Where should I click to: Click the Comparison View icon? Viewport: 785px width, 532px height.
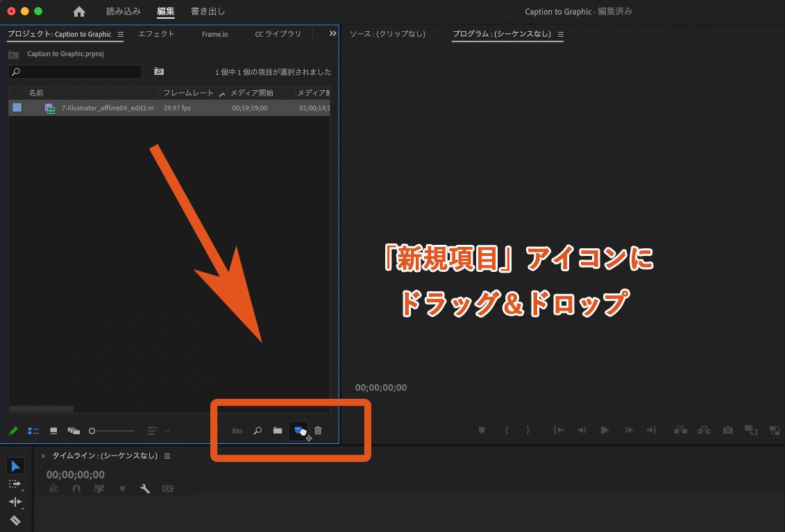click(751, 430)
